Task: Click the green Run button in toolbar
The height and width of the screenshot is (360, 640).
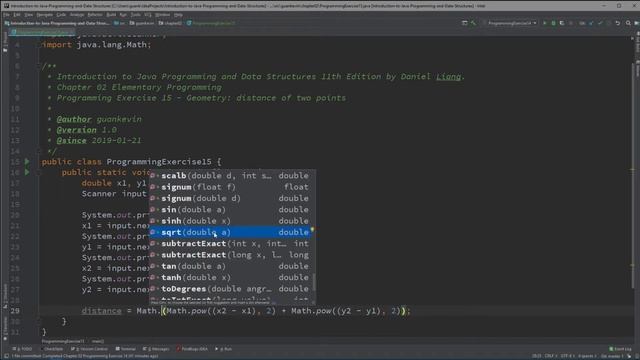Action: [544, 23]
